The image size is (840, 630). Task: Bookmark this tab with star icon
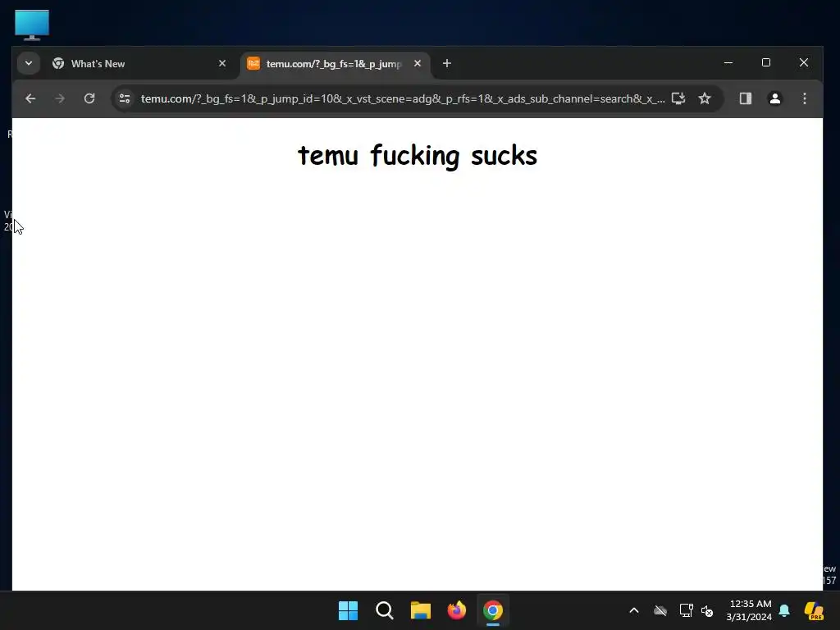coord(705,98)
